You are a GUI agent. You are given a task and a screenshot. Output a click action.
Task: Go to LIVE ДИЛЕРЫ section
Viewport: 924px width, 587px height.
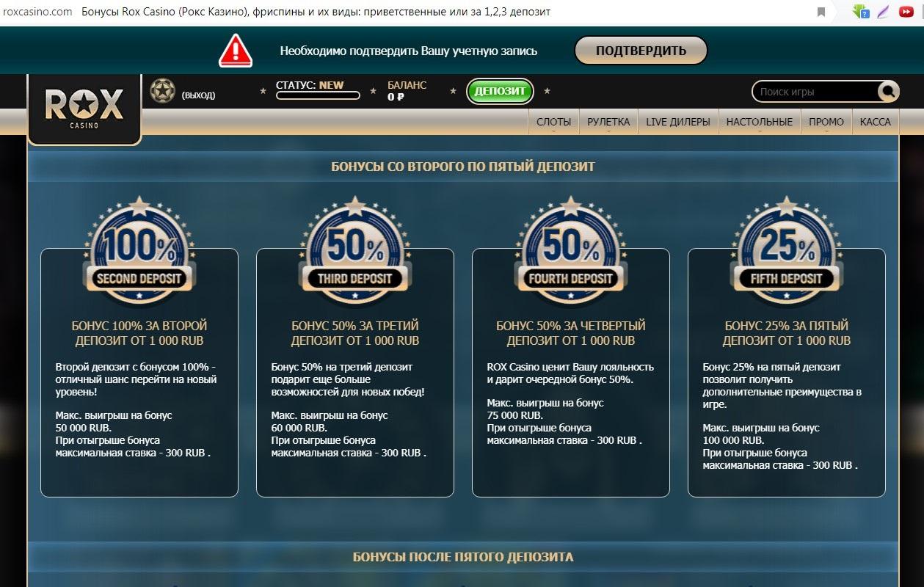click(x=678, y=122)
